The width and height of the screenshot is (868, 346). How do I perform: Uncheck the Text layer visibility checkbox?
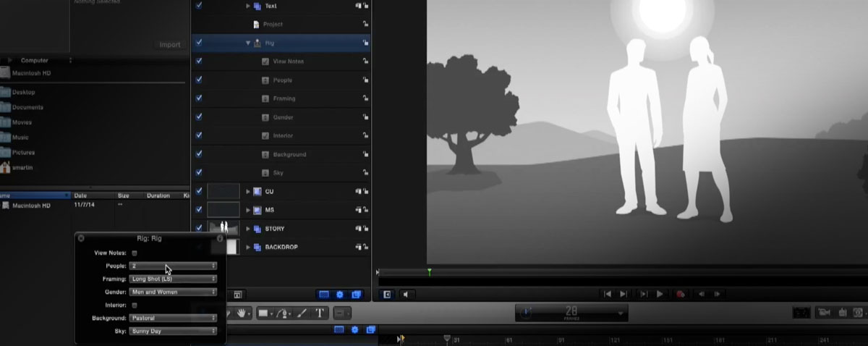point(199,6)
